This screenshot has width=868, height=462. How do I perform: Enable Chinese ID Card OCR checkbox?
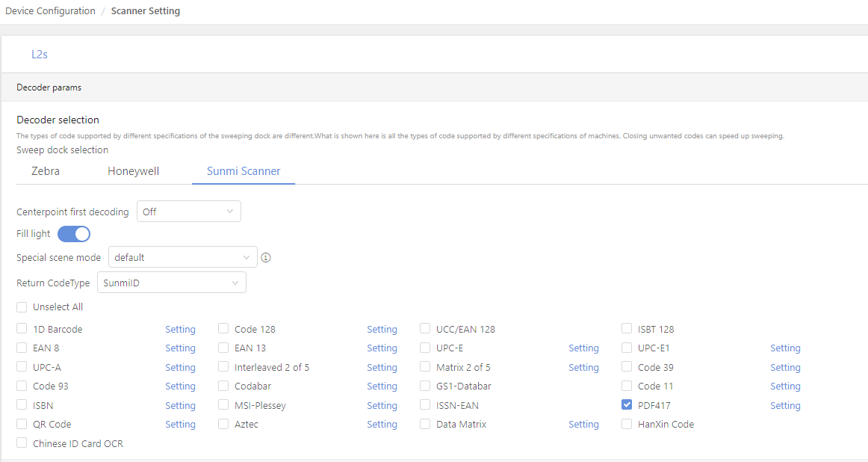pos(22,443)
